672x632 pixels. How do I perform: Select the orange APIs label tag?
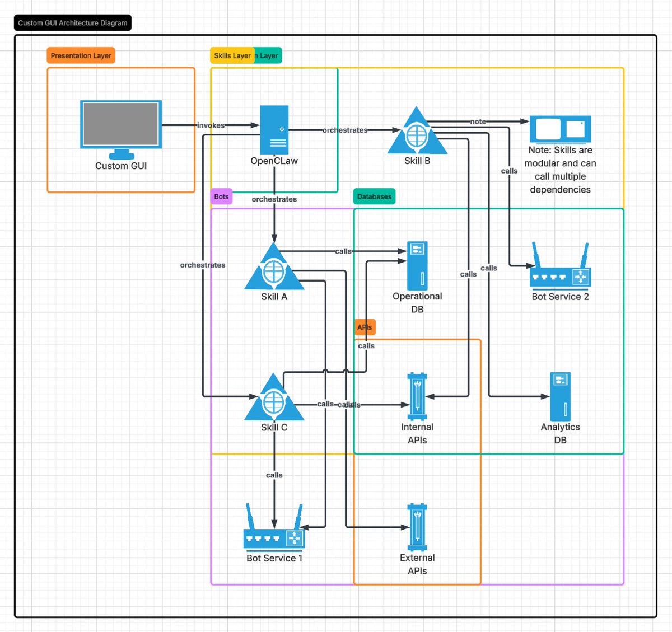pyautogui.click(x=365, y=327)
